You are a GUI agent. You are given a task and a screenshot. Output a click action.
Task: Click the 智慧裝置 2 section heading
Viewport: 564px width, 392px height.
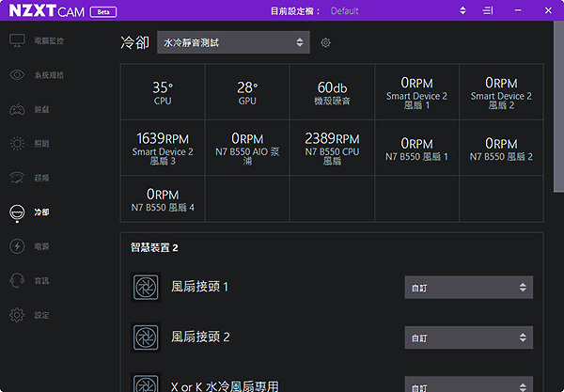click(154, 247)
